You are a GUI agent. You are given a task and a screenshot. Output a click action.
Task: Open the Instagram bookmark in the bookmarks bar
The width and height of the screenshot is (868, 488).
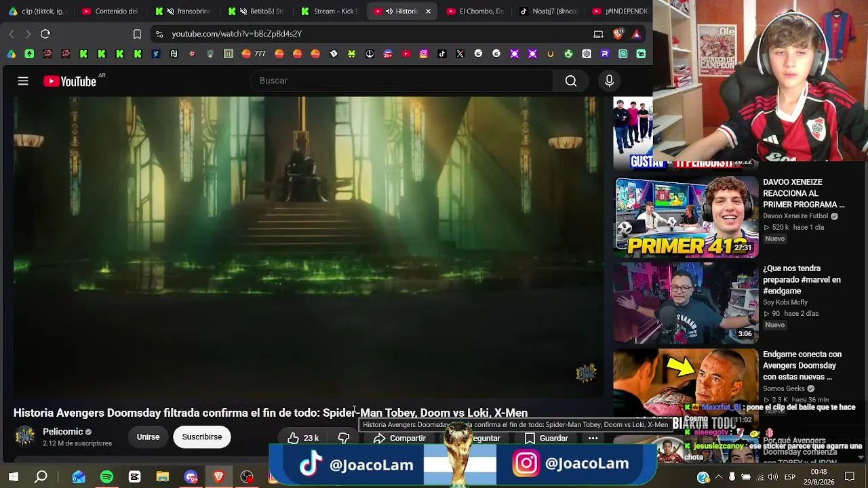pyautogui.click(x=424, y=54)
